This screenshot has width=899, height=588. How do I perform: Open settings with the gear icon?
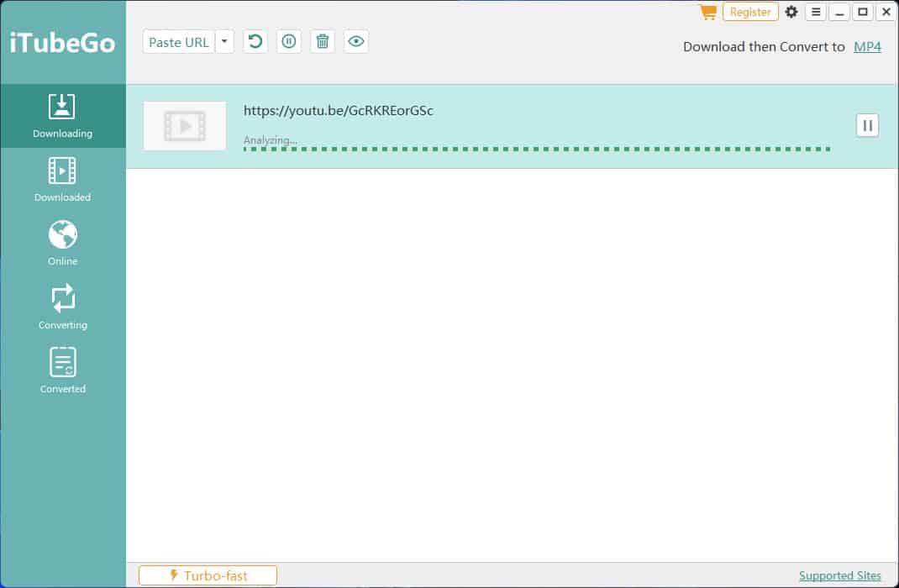click(x=791, y=12)
